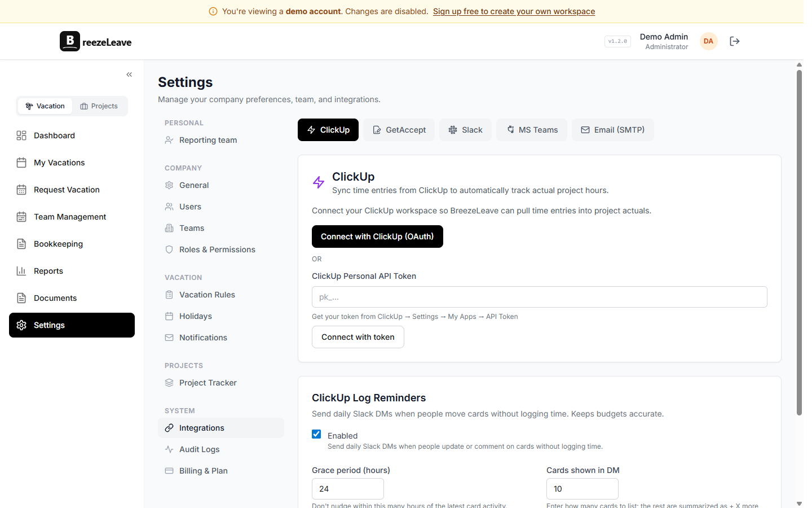
Task: Click the BreezeLeave logo icon
Action: coord(70,41)
